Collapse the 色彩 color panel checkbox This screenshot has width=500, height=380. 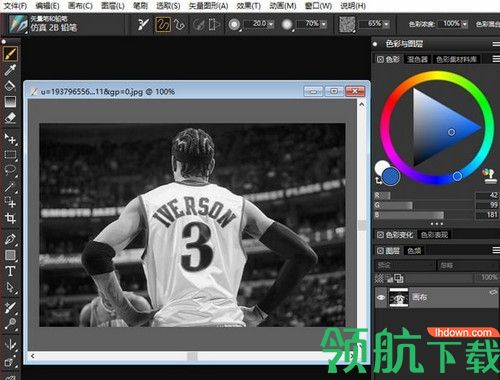[380, 59]
